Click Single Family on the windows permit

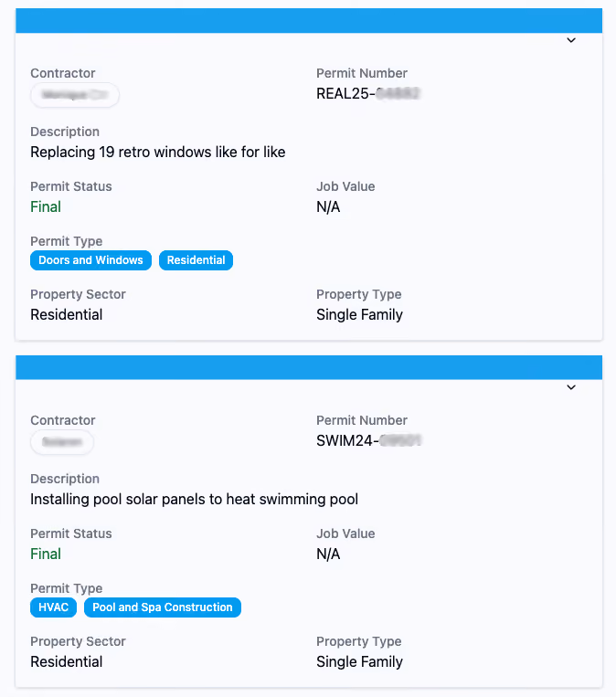tap(359, 315)
